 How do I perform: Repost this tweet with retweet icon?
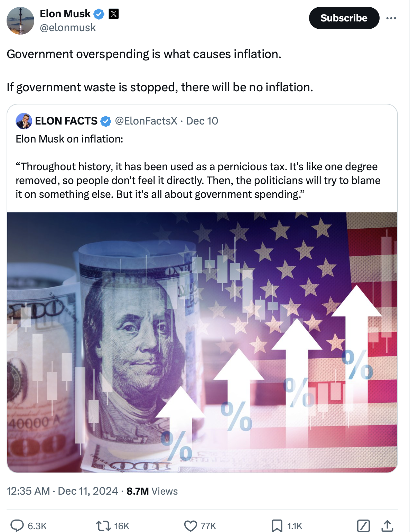[103, 526]
